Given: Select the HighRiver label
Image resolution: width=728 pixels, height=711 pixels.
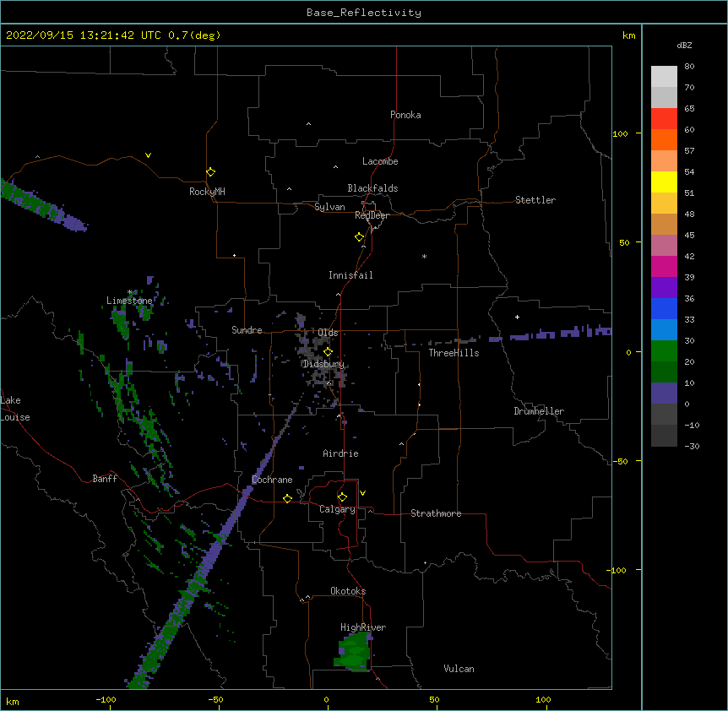Looking at the screenshot, I should tap(363, 627).
